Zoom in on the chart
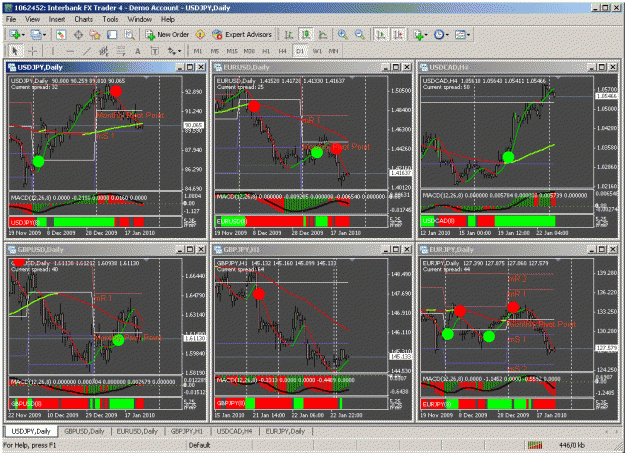 342,35
